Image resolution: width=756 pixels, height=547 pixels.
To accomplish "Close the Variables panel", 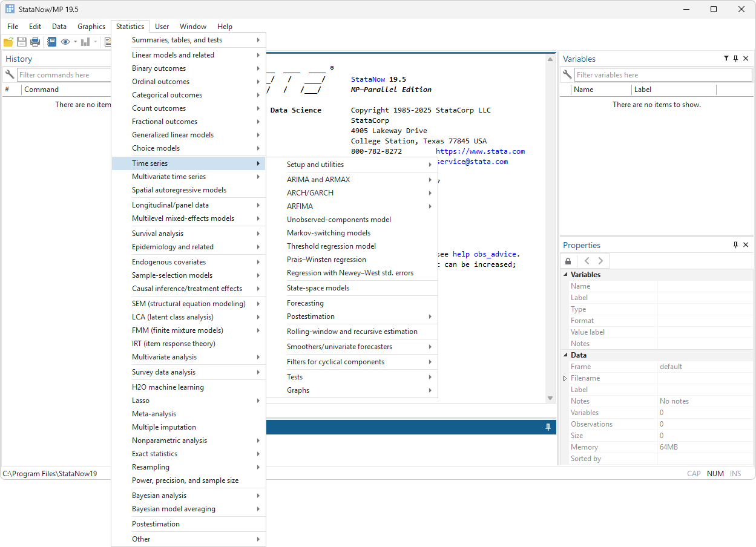I will [x=746, y=59].
